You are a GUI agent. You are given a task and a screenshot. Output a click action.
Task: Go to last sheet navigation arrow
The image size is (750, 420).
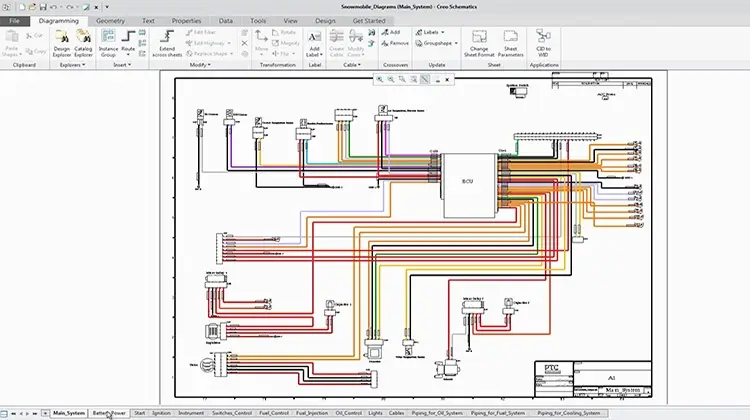click(34, 413)
